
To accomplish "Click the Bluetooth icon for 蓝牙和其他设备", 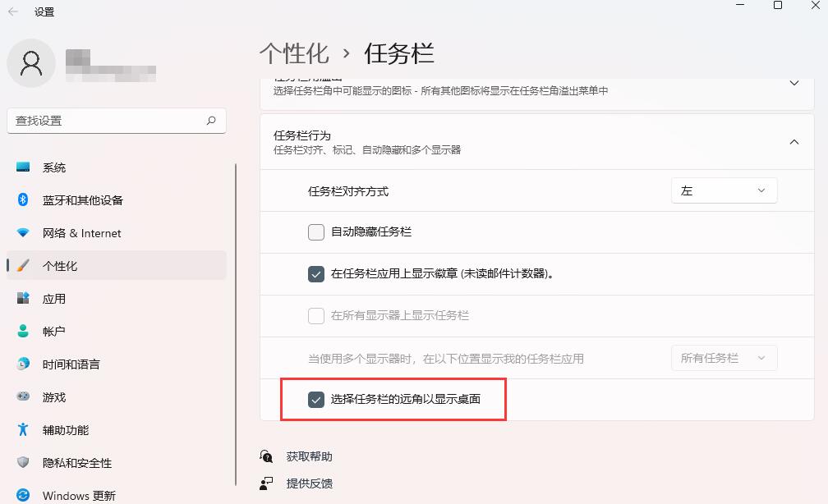I will click(x=23, y=199).
